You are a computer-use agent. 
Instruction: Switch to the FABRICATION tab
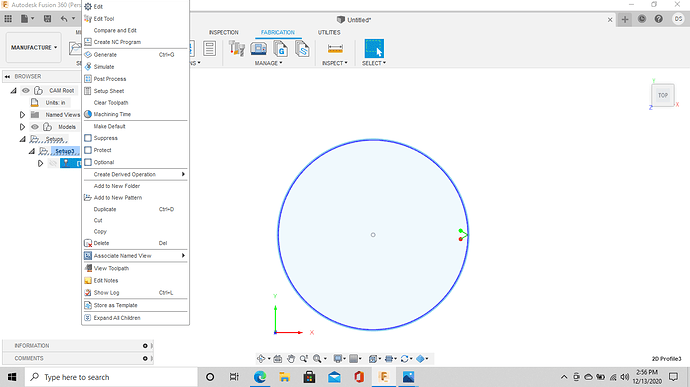pos(278,33)
